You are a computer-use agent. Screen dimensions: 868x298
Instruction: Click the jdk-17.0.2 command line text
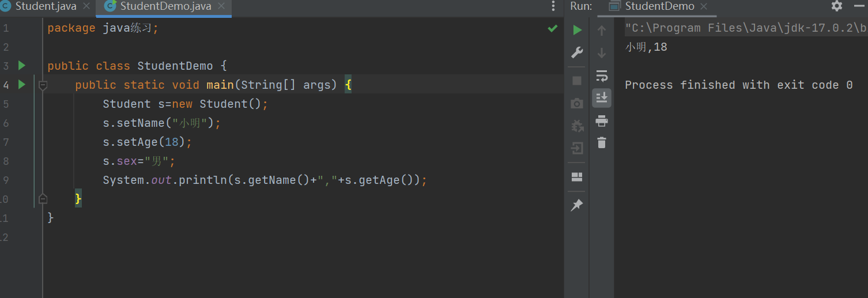746,28
